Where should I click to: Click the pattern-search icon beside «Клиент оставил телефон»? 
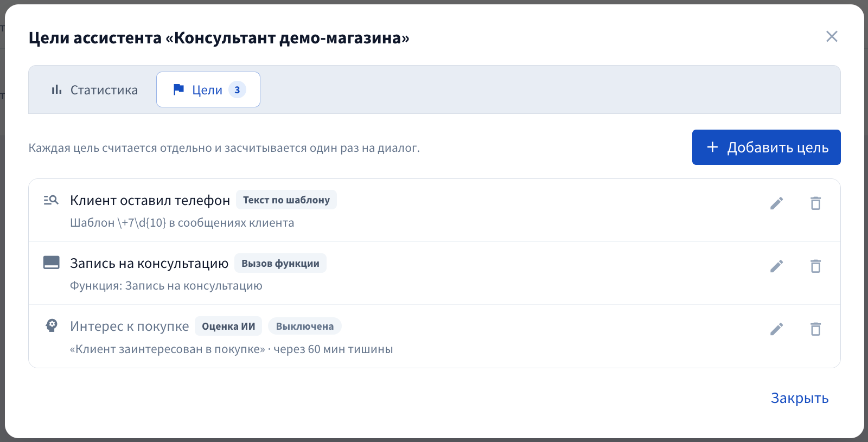[51, 200]
